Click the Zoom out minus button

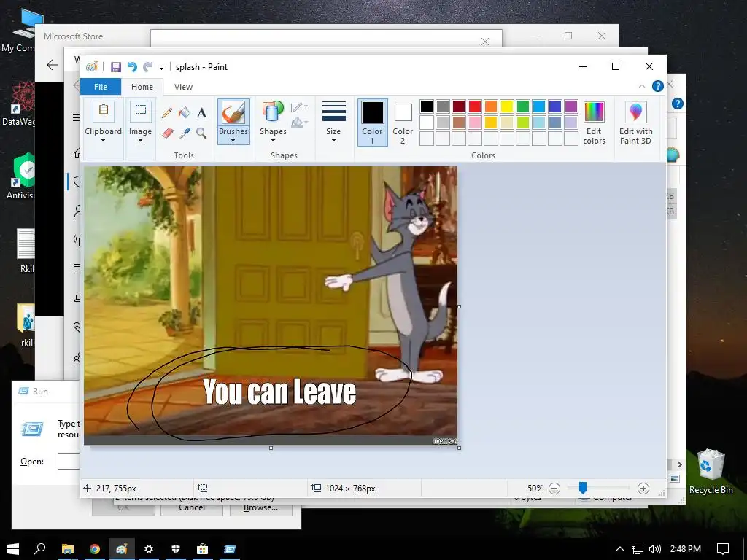(554, 488)
